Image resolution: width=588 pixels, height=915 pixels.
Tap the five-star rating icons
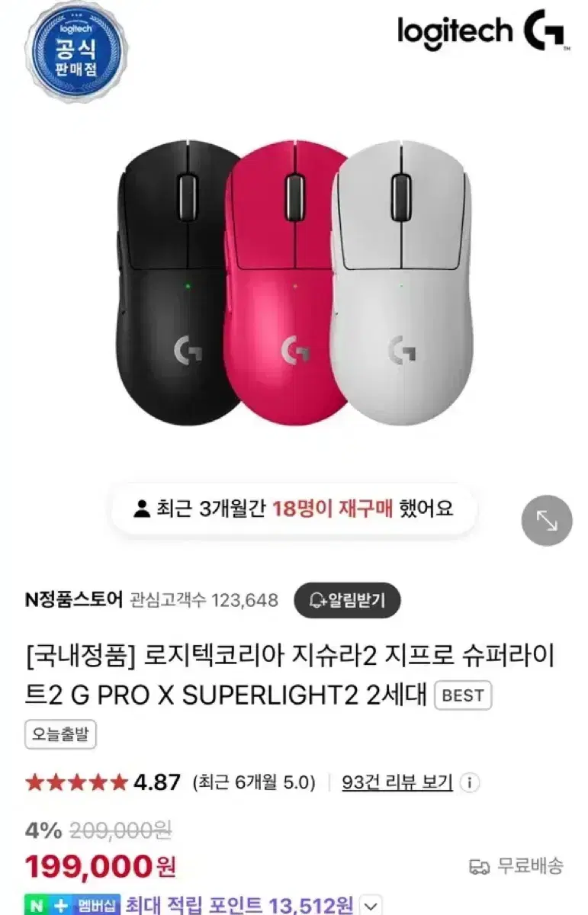click(x=76, y=782)
